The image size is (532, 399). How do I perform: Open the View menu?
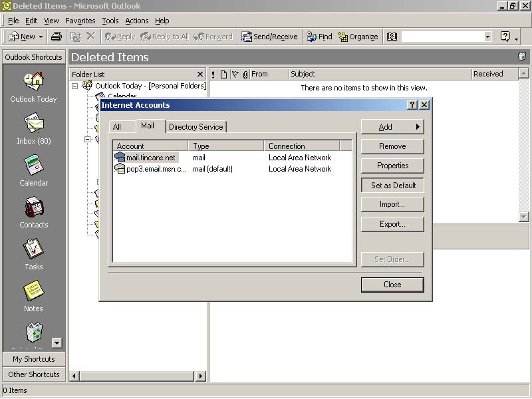click(x=51, y=21)
